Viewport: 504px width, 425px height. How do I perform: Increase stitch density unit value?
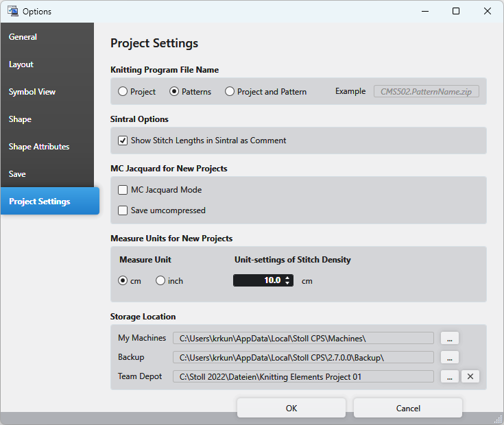coord(288,278)
